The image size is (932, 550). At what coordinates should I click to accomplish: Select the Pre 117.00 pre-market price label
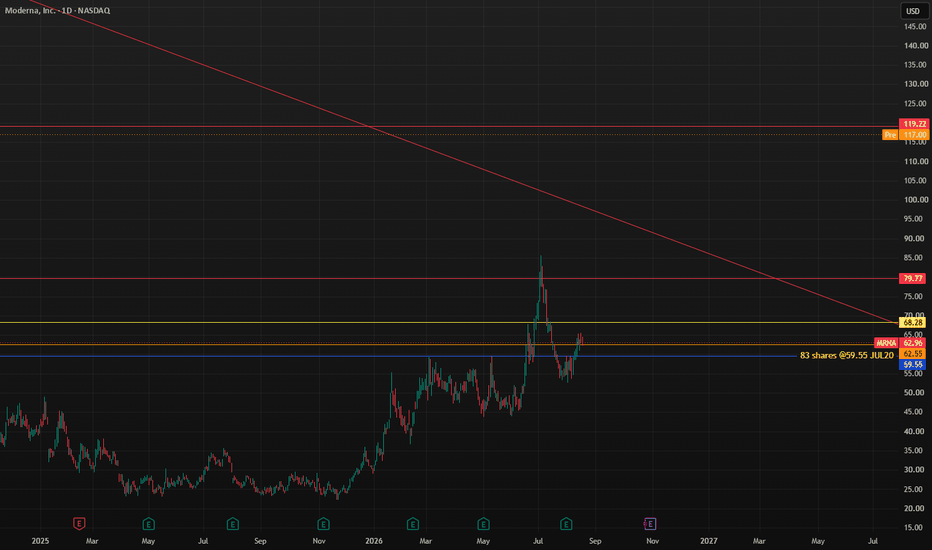click(905, 135)
